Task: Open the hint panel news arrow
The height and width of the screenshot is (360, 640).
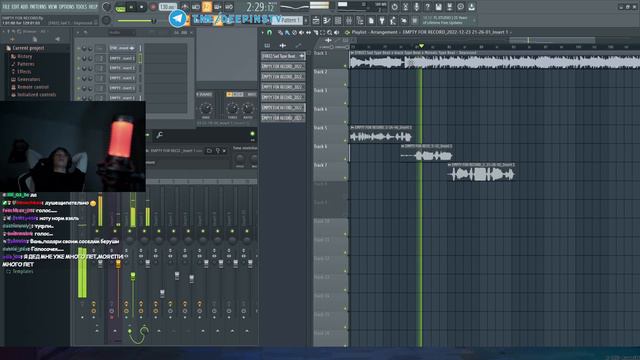Action: pyautogui.click(x=474, y=20)
